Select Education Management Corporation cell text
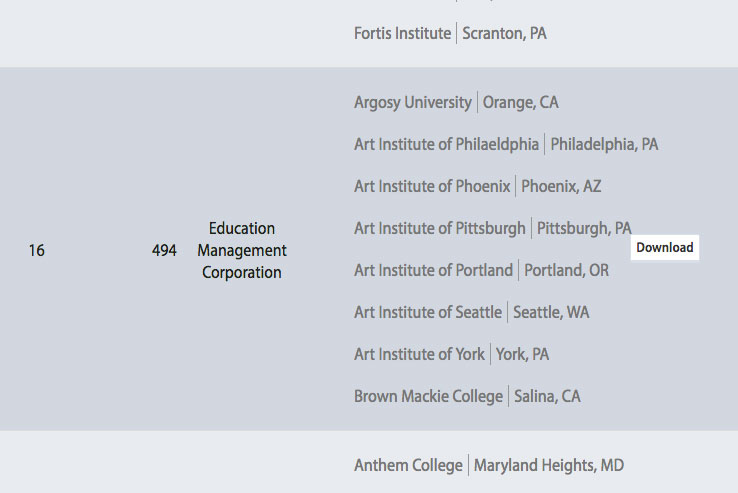The image size is (738, 493). pos(242,250)
